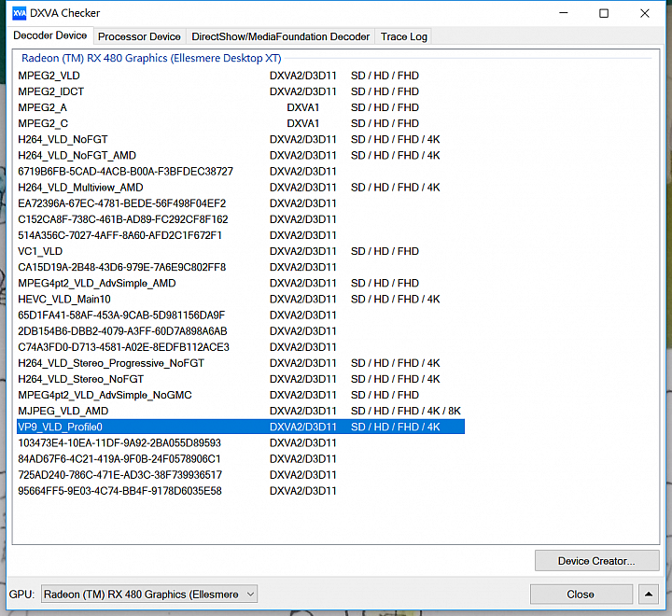
Task: Click the DXVA Checker app icon
Action: [20, 13]
